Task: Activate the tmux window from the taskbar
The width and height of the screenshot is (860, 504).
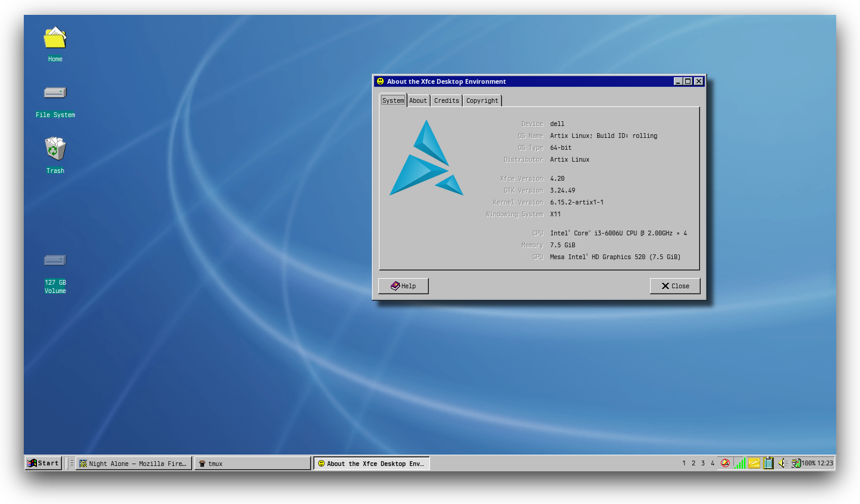Action: click(x=252, y=462)
